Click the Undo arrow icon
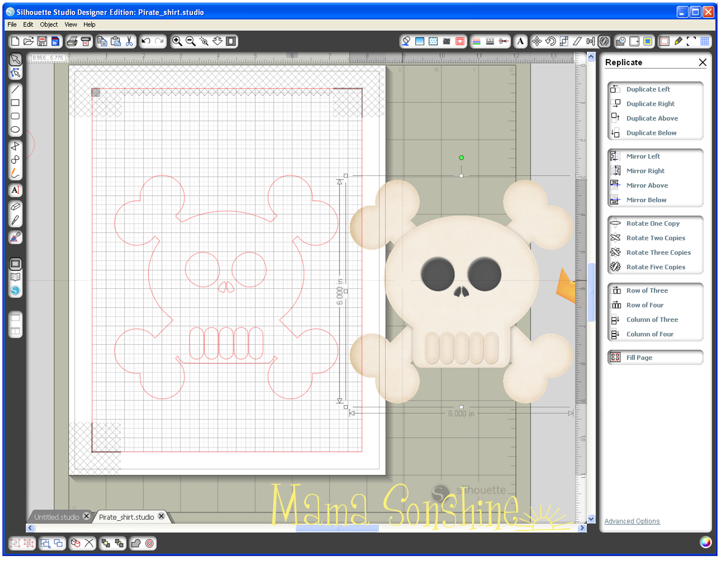This screenshot has height=573, width=728. tap(146, 41)
